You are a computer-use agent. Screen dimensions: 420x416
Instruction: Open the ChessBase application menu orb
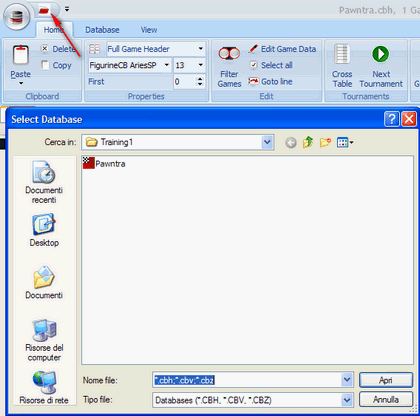click(x=16, y=16)
